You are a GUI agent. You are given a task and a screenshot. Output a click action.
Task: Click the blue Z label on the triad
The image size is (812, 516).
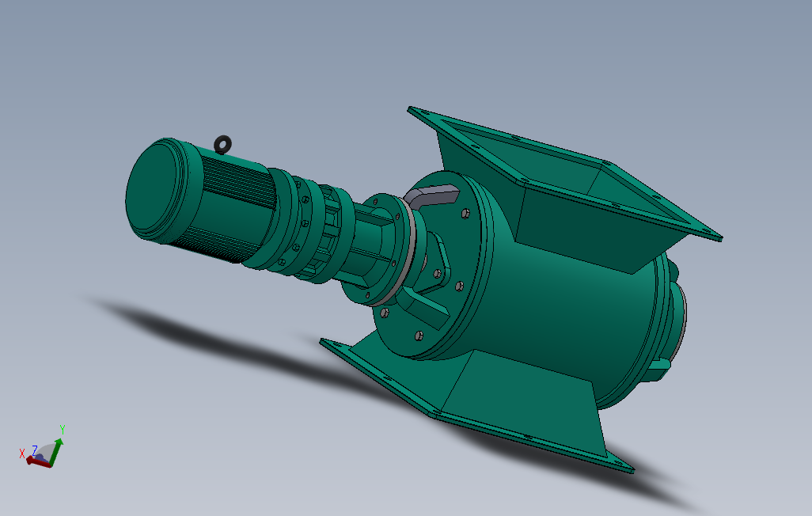click(x=35, y=450)
